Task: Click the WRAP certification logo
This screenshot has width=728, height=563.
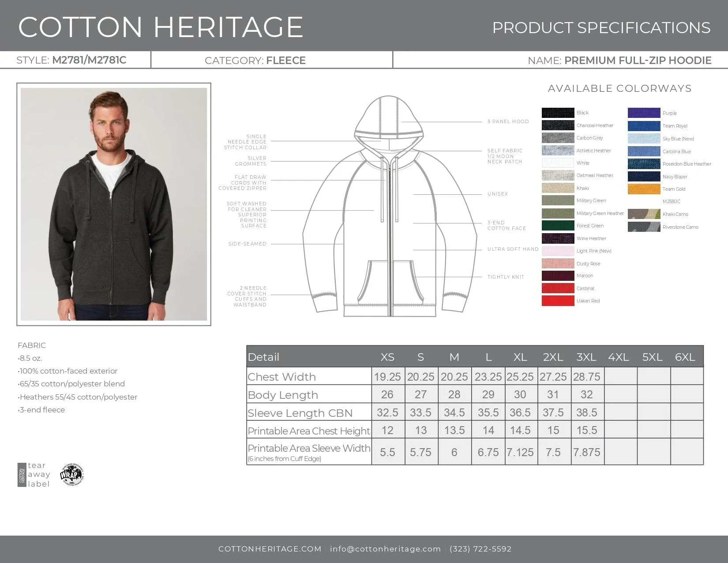Action: 72,475
